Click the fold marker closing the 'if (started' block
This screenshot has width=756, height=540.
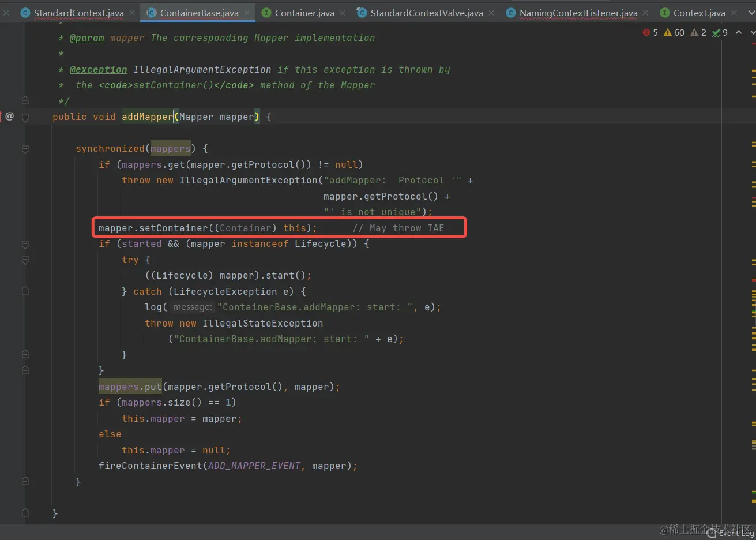pyautogui.click(x=25, y=370)
